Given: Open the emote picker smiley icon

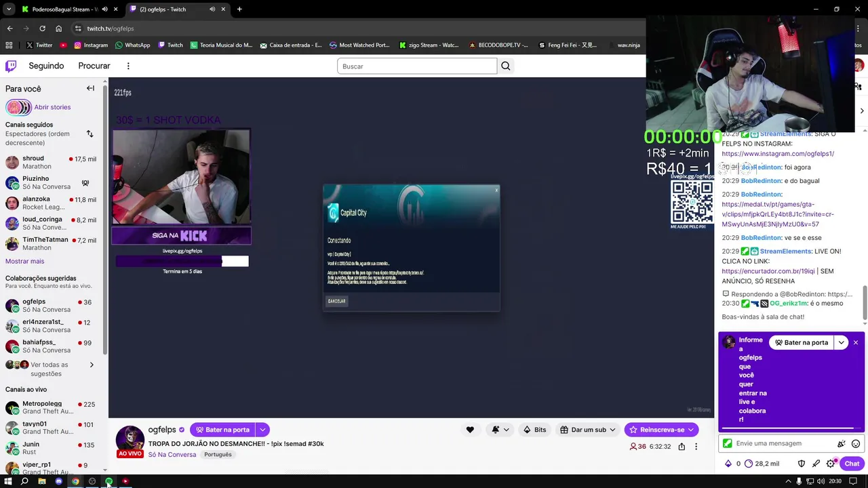Looking at the screenshot, I should pos(856,443).
